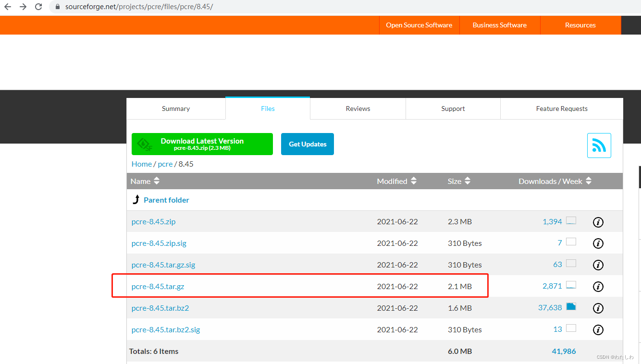Download the pcre-8.45.zip file
This screenshot has height=364, width=641.
pos(153,222)
